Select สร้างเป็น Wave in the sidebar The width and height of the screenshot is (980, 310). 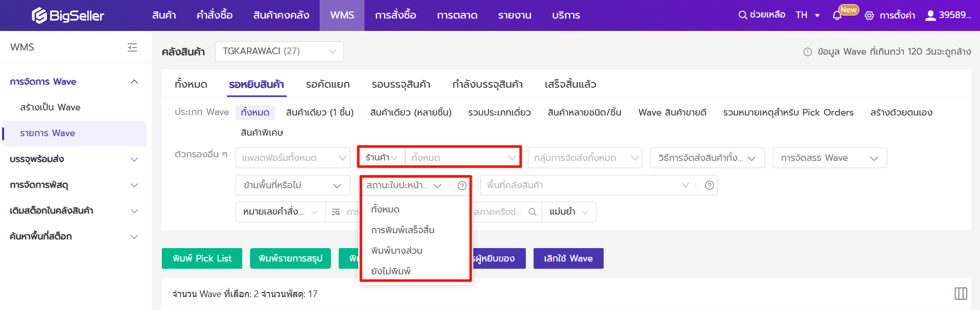point(50,107)
